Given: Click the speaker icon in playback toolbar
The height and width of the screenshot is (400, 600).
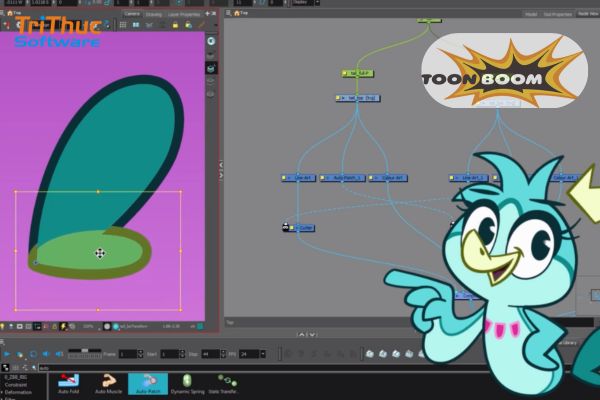Looking at the screenshot, I should tap(46, 354).
